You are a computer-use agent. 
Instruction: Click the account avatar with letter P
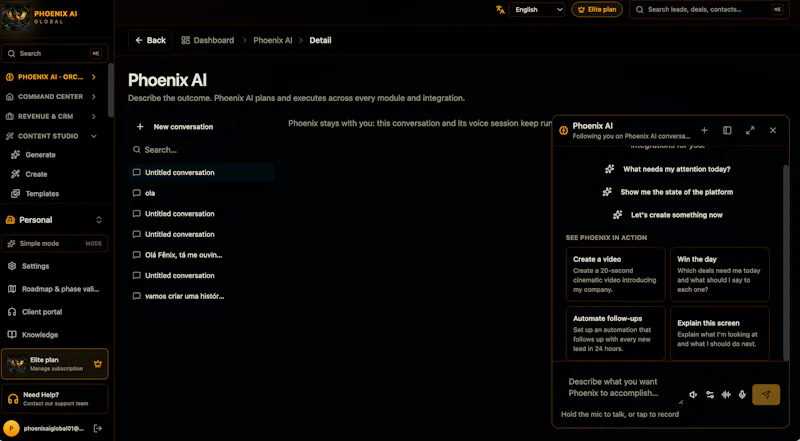coord(11,429)
